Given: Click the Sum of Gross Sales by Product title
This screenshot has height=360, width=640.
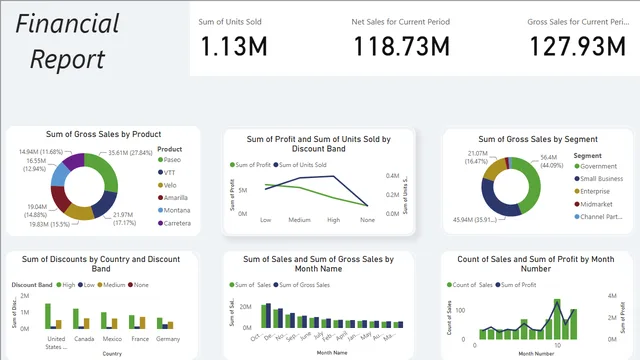Looking at the screenshot, I should click(x=103, y=134).
